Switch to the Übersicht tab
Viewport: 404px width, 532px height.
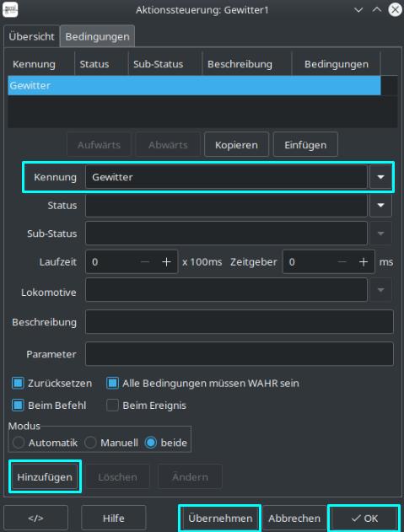pos(31,36)
